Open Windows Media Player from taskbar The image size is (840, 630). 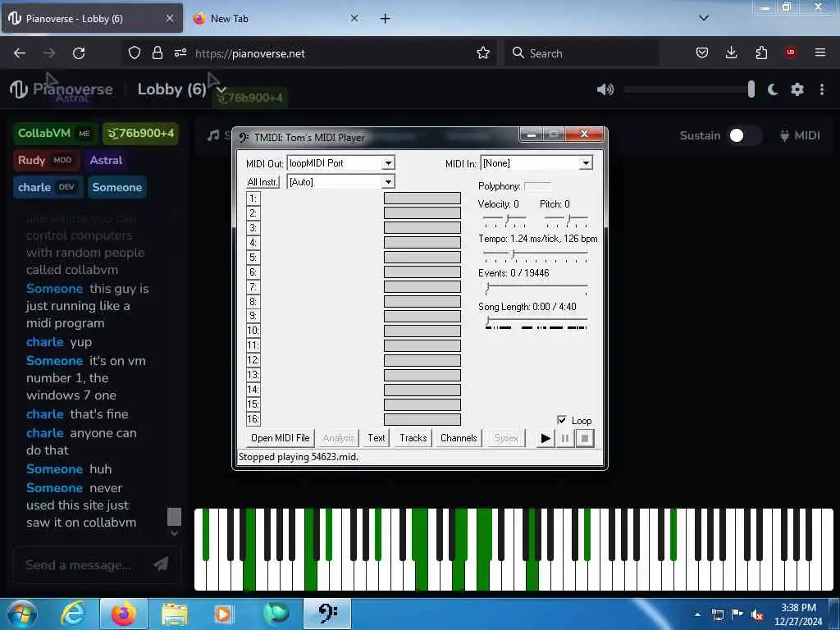(x=223, y=614)
